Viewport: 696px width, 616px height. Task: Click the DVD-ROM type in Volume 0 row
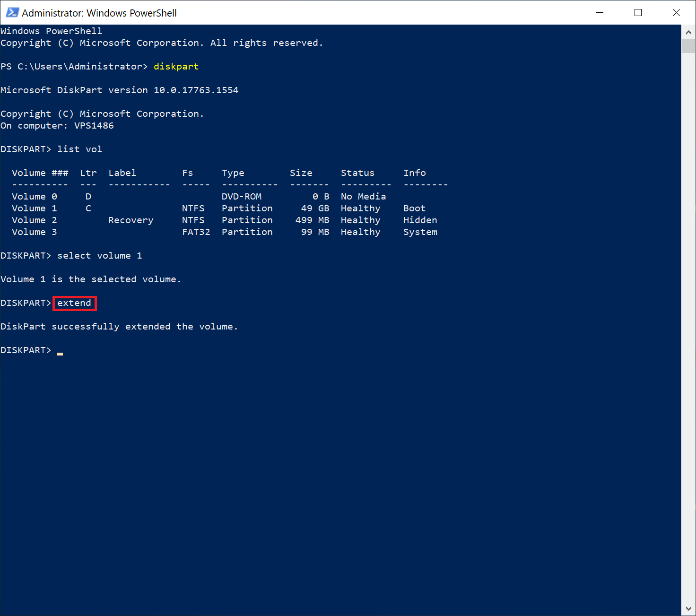click(x=241, y=197)
